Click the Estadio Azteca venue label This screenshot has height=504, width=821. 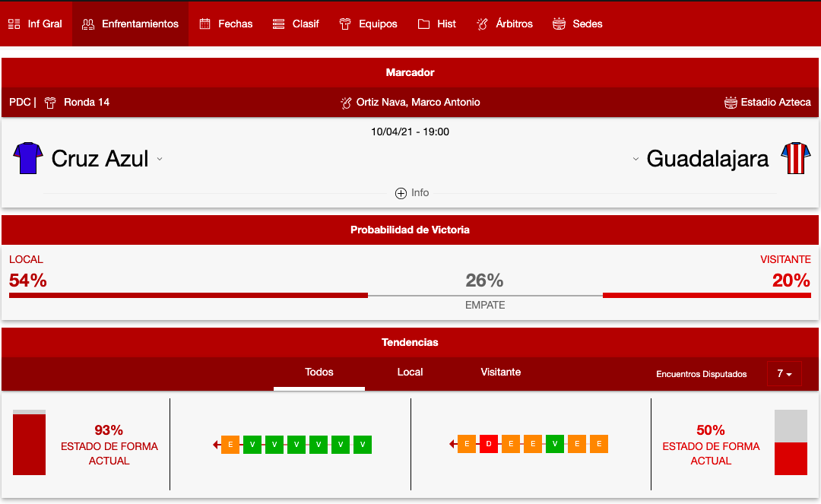775,103
